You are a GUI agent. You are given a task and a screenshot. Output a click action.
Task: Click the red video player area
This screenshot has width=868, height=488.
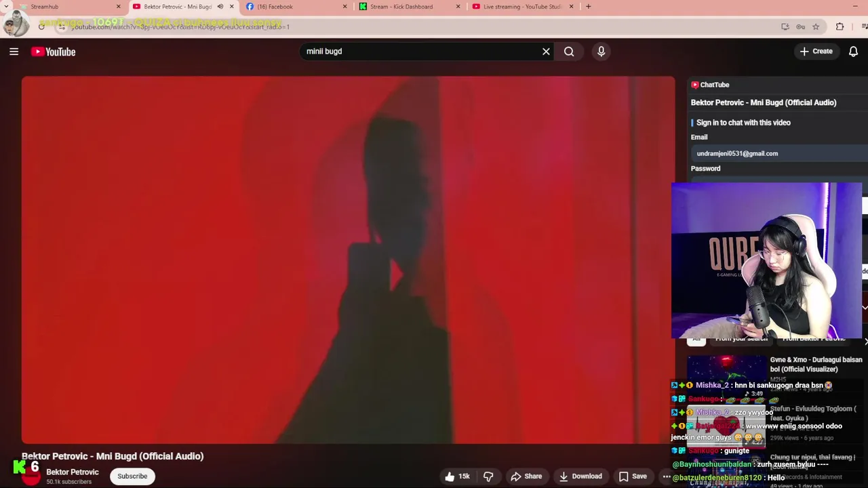pos(348,260)
